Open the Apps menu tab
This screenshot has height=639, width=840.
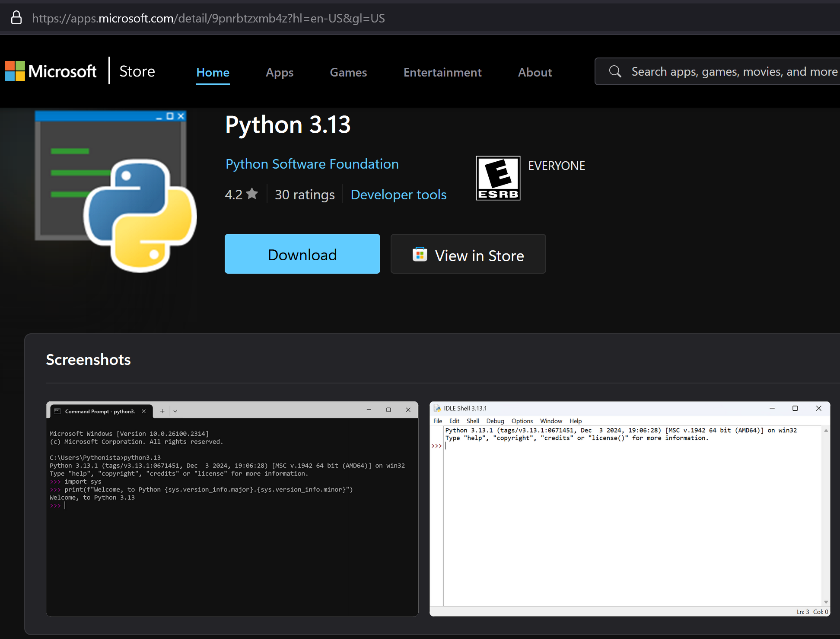coord(280,72)
